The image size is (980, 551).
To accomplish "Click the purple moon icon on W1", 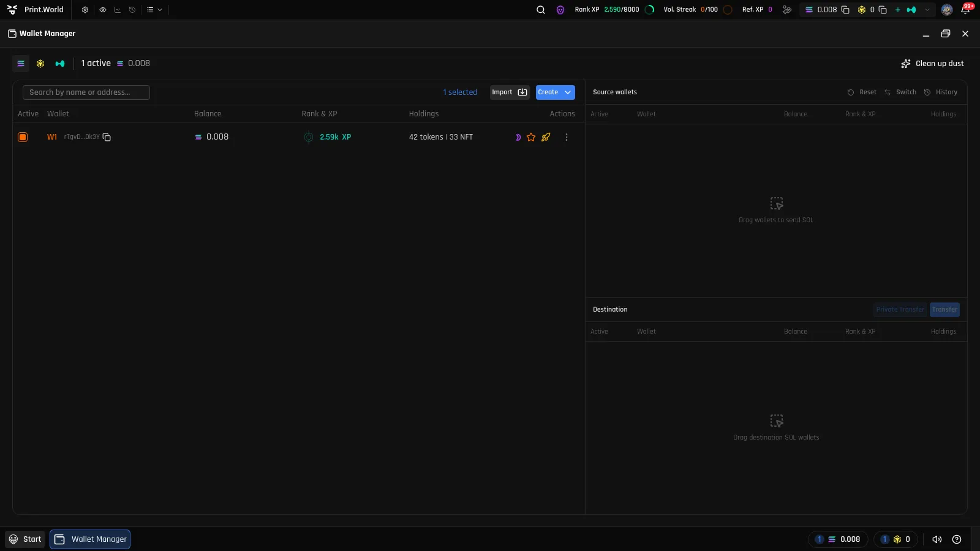I will [x=518, y=137].
